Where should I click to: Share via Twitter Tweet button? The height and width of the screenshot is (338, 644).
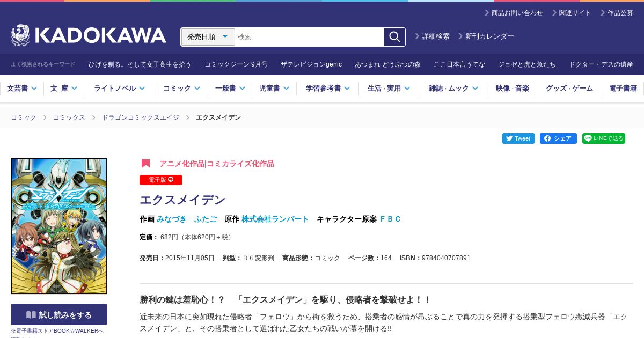(x=518, y=138)
